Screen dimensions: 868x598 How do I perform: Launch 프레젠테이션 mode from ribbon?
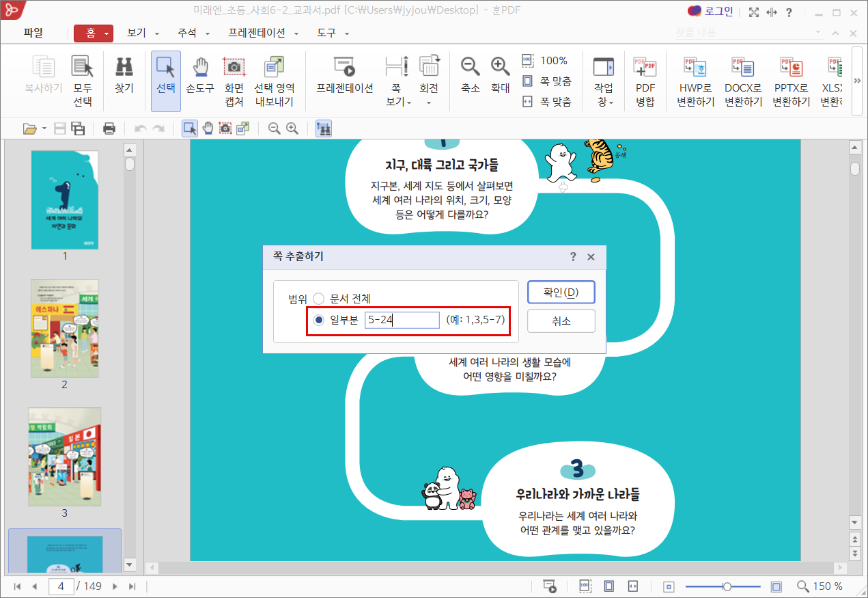(345, 75)
